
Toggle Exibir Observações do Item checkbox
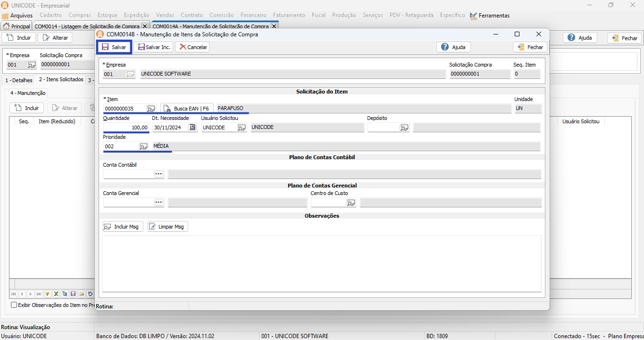point(14,305)
